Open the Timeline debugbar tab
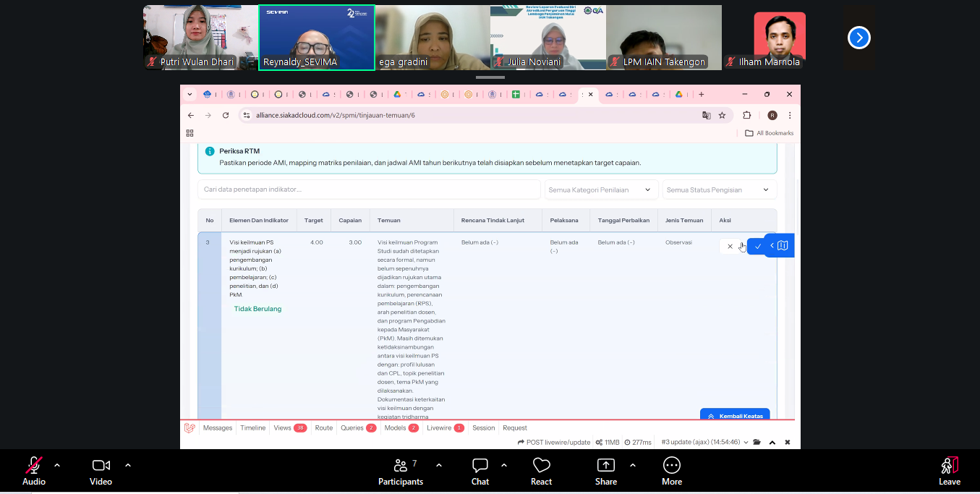 (252, 427)
